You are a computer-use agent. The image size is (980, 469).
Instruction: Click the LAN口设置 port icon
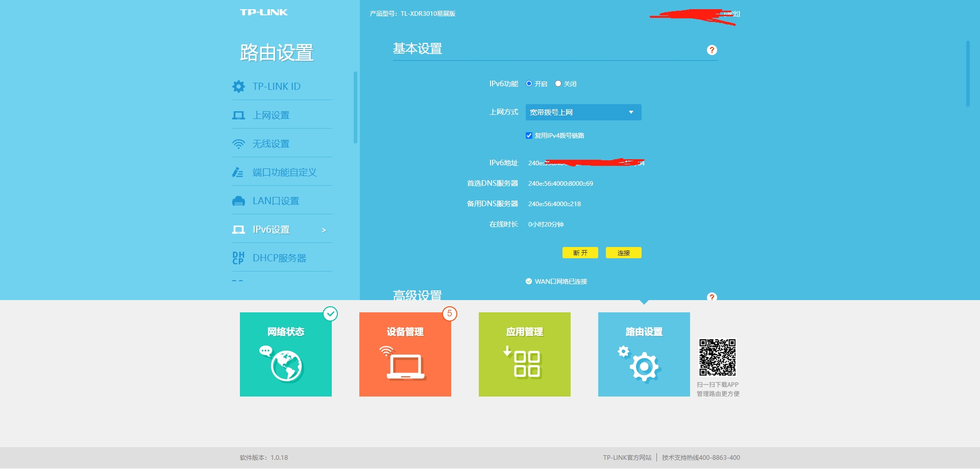point(238,201)
